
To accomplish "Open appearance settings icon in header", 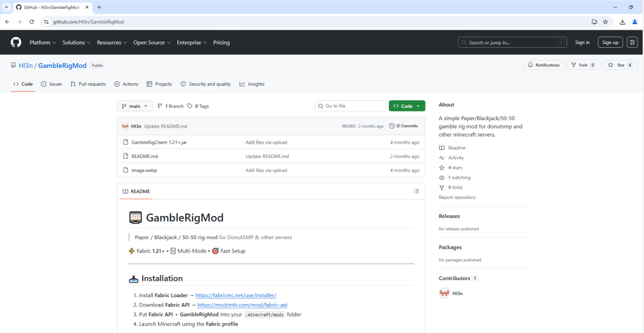I will (x=632, y=42).
